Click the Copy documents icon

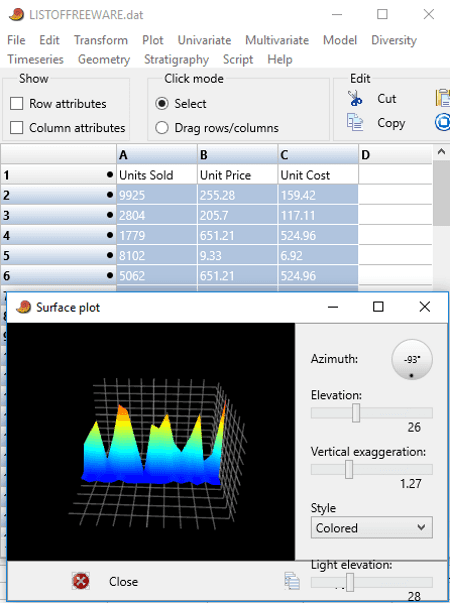pyautogui.click(x=355, y=122)
